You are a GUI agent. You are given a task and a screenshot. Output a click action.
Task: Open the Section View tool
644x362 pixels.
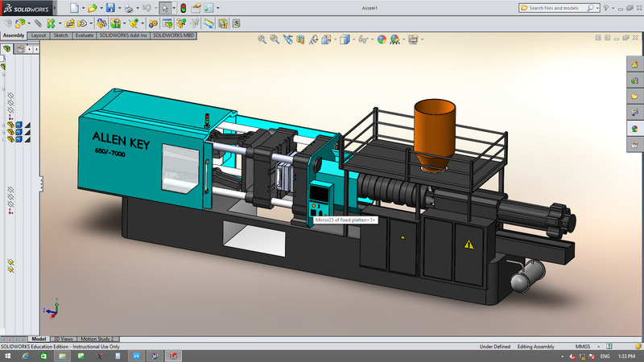click(300, 39)
